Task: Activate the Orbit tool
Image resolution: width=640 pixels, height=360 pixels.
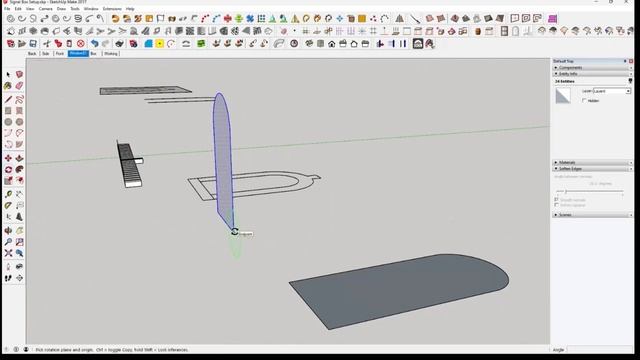Action: pyautogui.click(x=8, y=231)
